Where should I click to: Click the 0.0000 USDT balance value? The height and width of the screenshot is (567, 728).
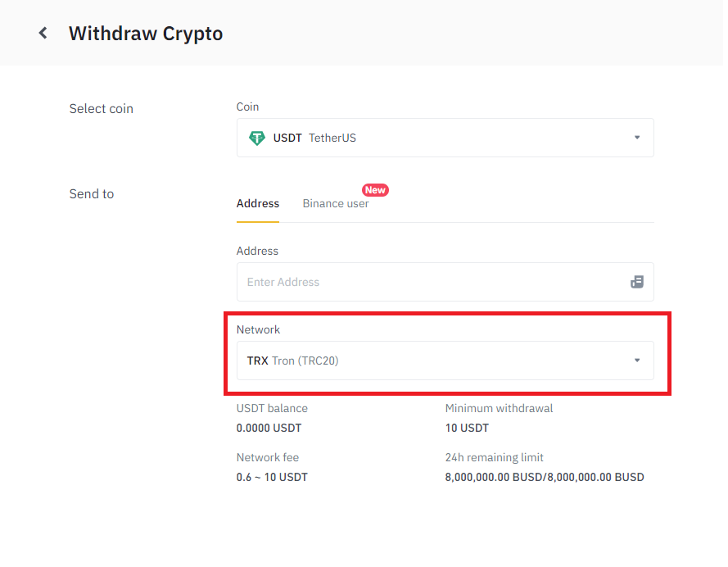(269, 429)
